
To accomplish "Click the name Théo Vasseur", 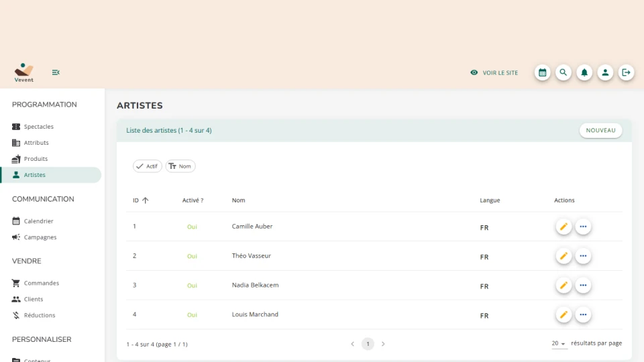I will (x=252, y=255).
